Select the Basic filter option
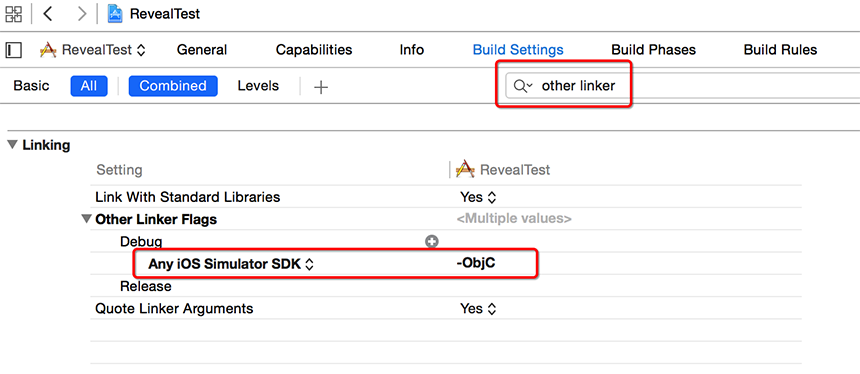 tap(31, 86)
